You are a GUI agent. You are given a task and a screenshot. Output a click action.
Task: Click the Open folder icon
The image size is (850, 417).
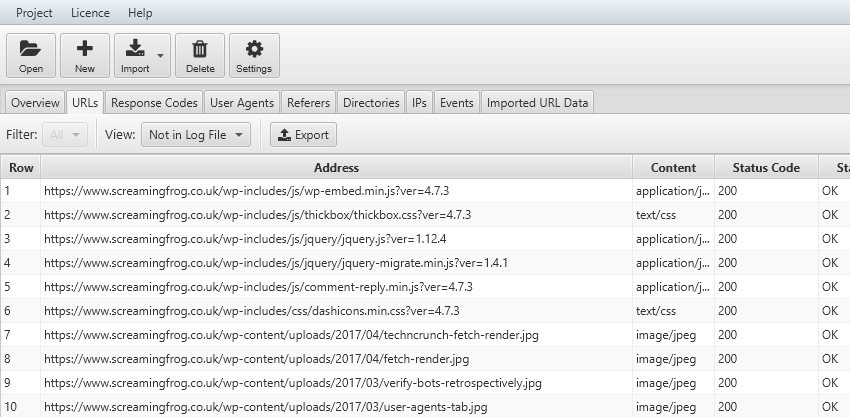31,54
